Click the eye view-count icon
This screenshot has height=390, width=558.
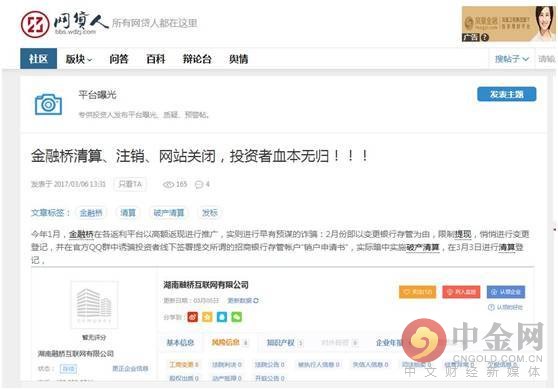point(168,184)
